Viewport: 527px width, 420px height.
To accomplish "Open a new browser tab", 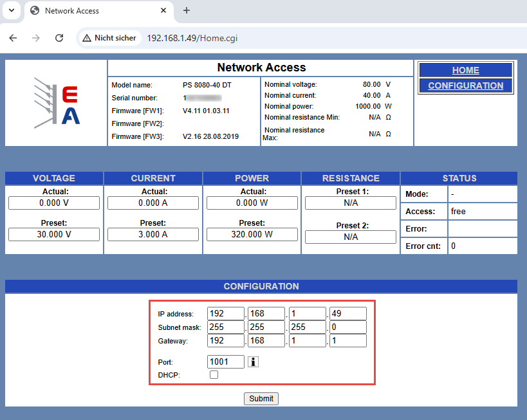I will point(187,10).
